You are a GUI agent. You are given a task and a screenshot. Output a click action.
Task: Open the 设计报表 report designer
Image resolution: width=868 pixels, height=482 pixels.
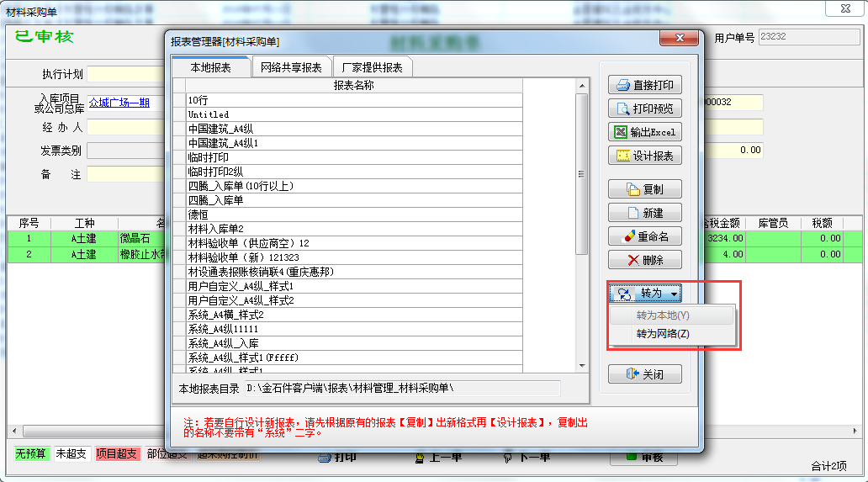coord(644,156)
